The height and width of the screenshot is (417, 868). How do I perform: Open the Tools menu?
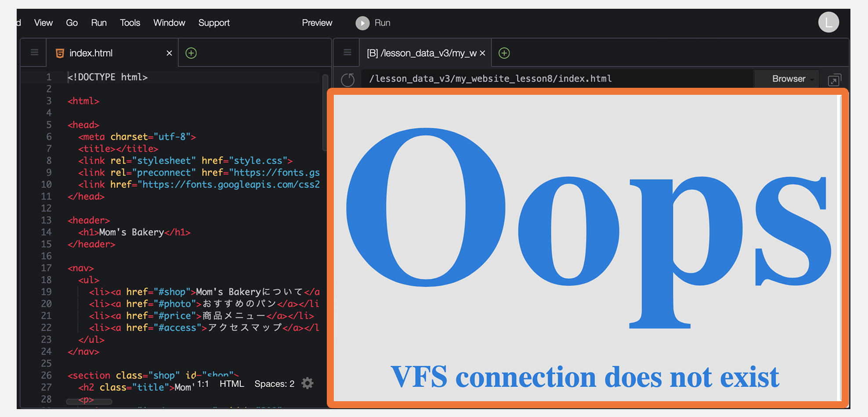(x=130, y=23)
